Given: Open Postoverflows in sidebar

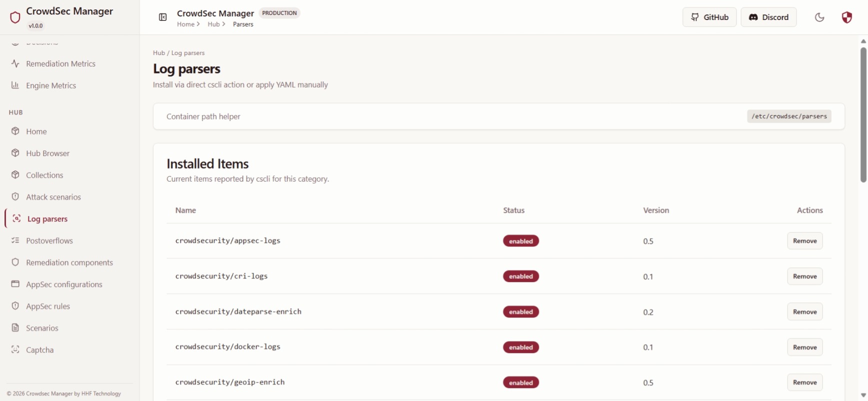Looking at the screenshot, I should [50, 240].
